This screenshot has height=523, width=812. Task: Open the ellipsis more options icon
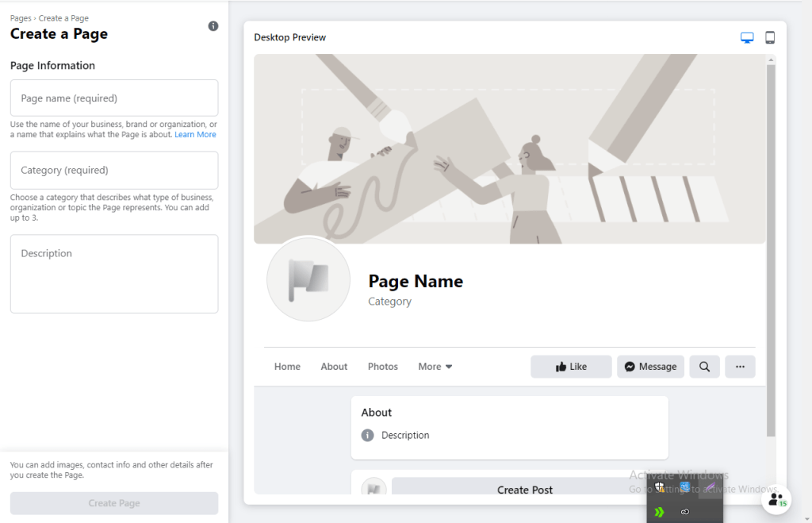pos(740,366)
